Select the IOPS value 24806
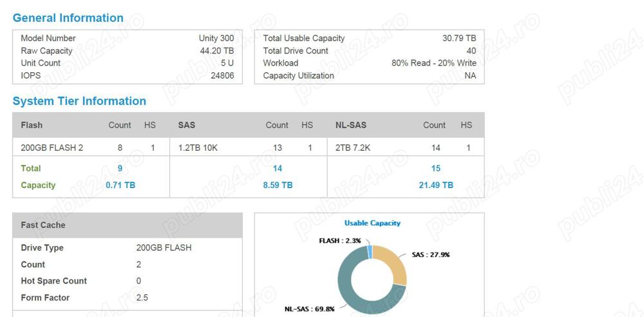This screenshot has height=317, width=644. coord(222,75)
